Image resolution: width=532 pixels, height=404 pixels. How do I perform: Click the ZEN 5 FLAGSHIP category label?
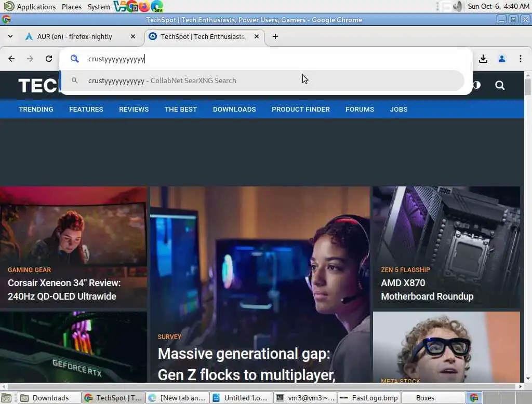405,270
